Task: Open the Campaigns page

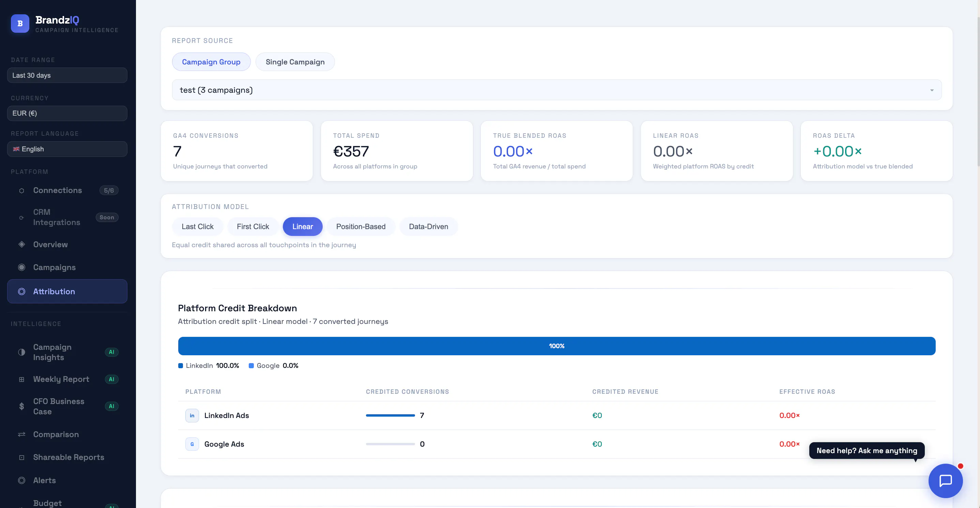Action: 67,268
